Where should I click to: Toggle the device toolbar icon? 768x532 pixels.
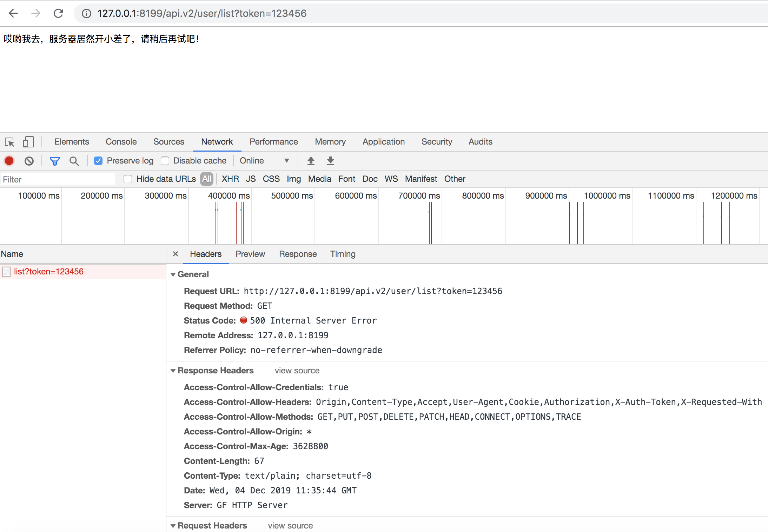[x=28, y=142]
